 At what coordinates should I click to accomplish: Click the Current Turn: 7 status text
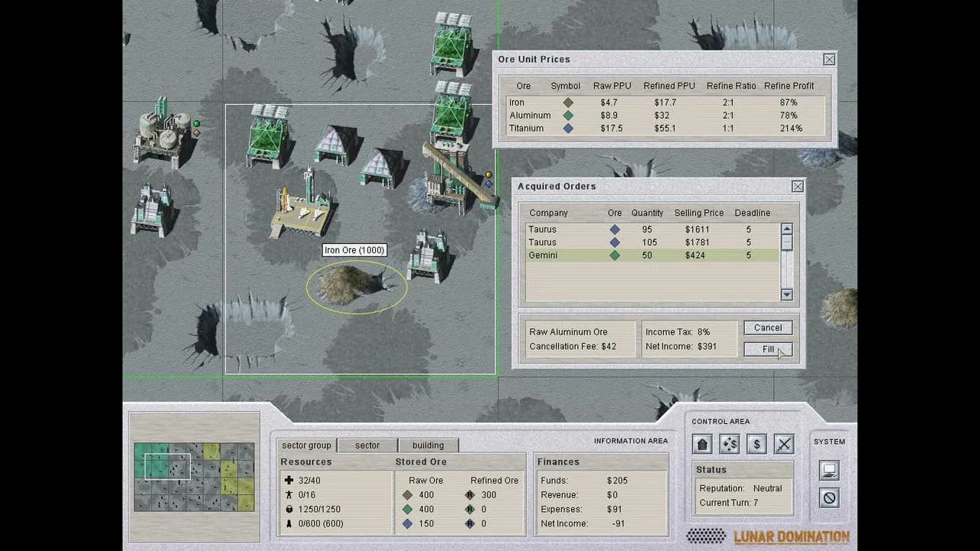point(729,504)
